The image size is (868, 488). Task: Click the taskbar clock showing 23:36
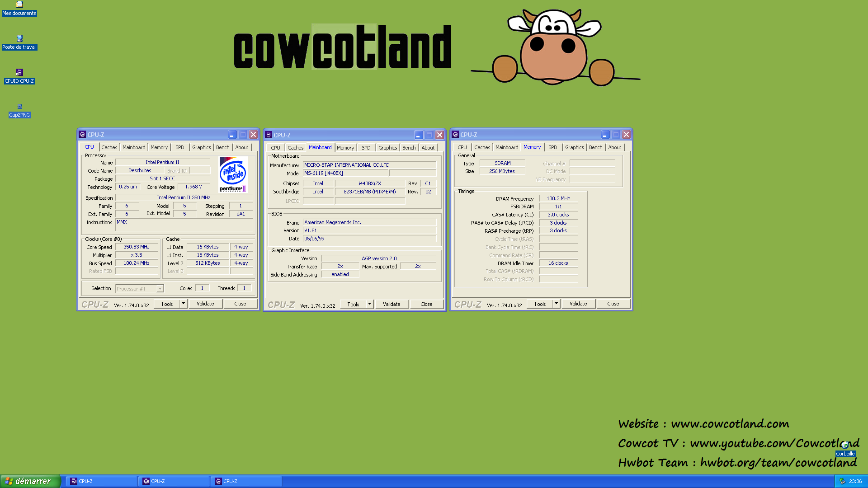click(855, 481)
